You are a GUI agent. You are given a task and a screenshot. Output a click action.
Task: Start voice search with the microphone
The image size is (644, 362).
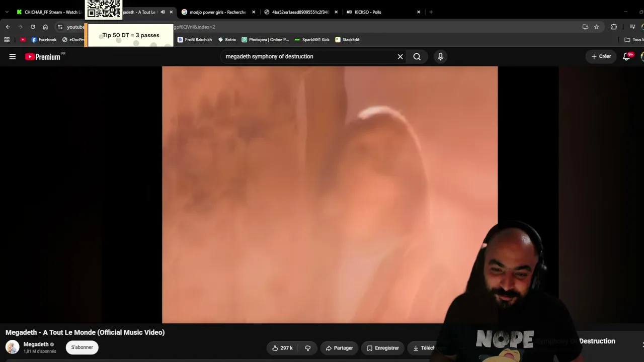pos(440,57)
